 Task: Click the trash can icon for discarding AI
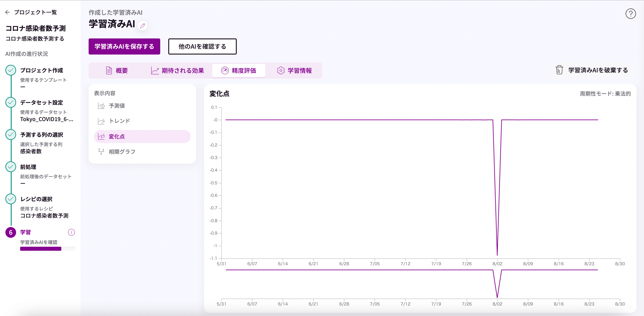click(x=559, y=70)
